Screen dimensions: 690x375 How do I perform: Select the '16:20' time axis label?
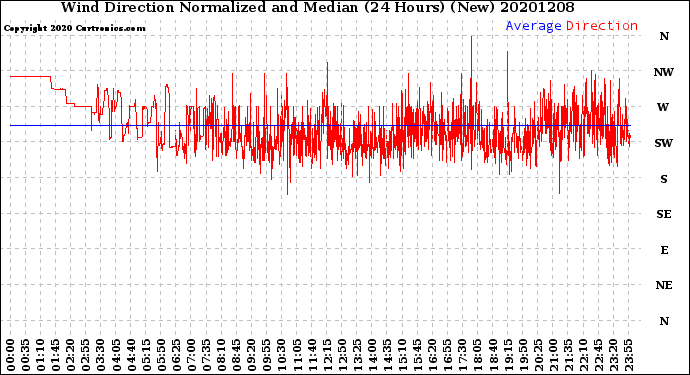433,355
